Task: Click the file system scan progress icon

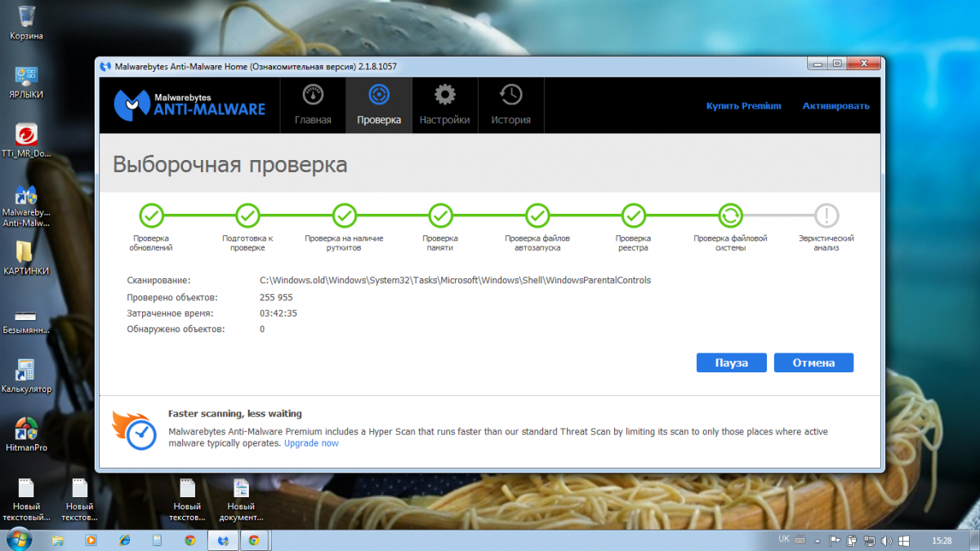Action: coord(730,216)
